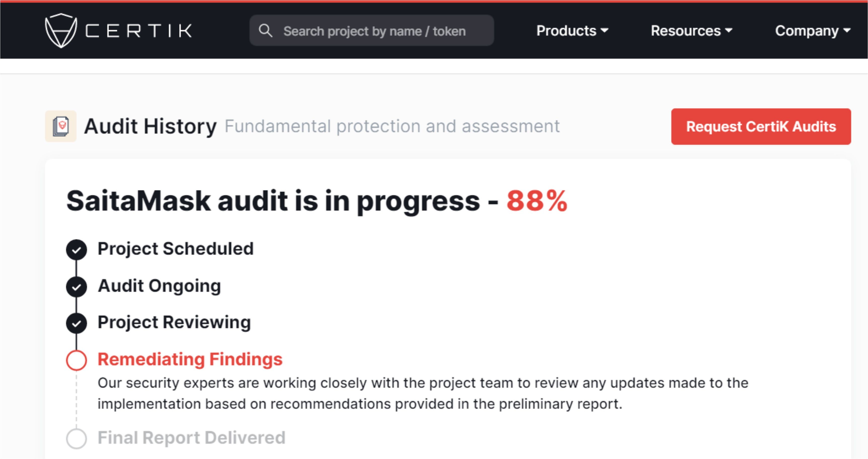Click the Project Reviewing checkmark circle
This screenshot has height=459, width=868.
pyautogui.click(x=77, y=323)
